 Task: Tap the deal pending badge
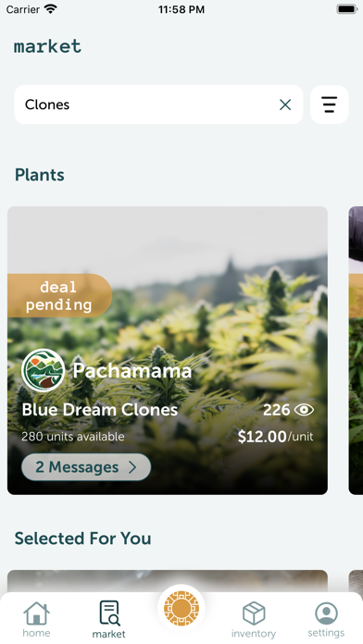point(59,296)
